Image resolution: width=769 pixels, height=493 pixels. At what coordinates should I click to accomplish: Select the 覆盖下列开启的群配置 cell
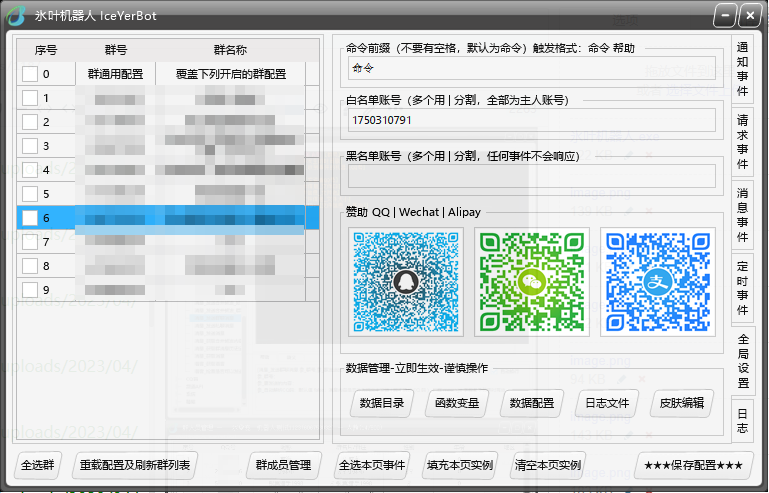pos(231,74)
